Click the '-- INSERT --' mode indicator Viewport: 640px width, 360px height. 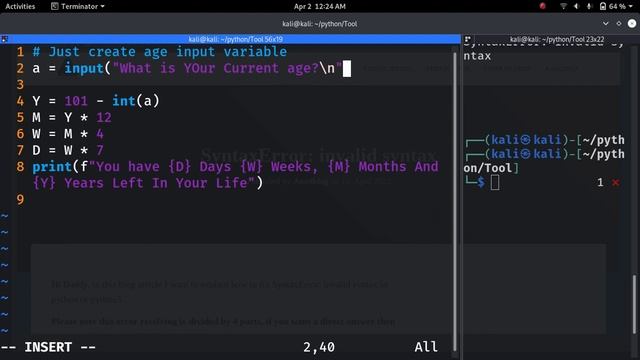48,347
